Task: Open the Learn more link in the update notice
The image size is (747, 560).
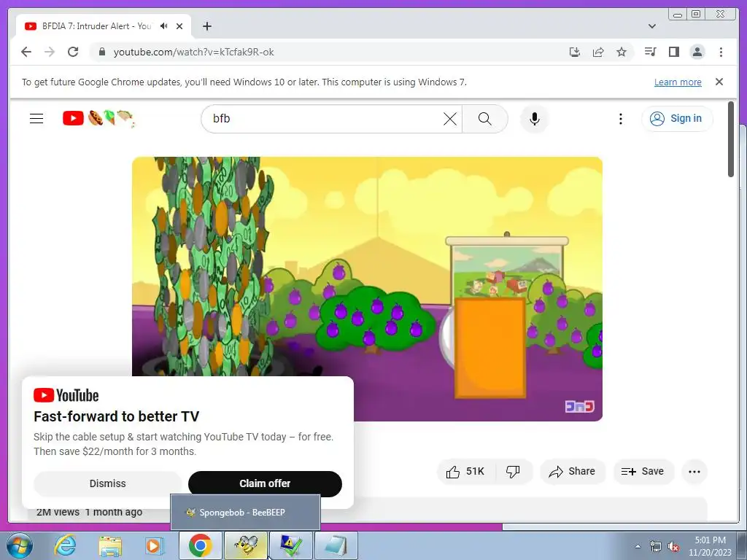Action: (x=678, y=82)
